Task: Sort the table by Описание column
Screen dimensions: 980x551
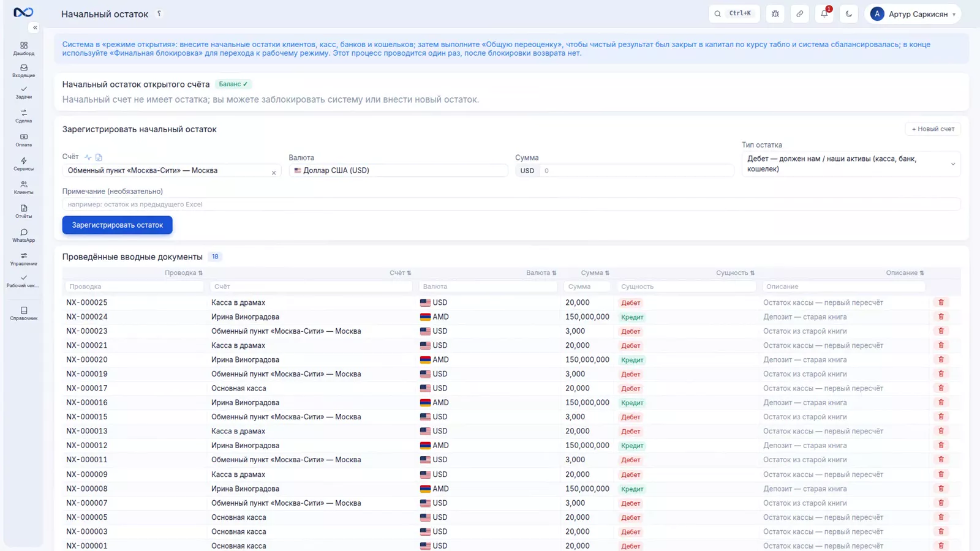Action: [x=905, y=273]
